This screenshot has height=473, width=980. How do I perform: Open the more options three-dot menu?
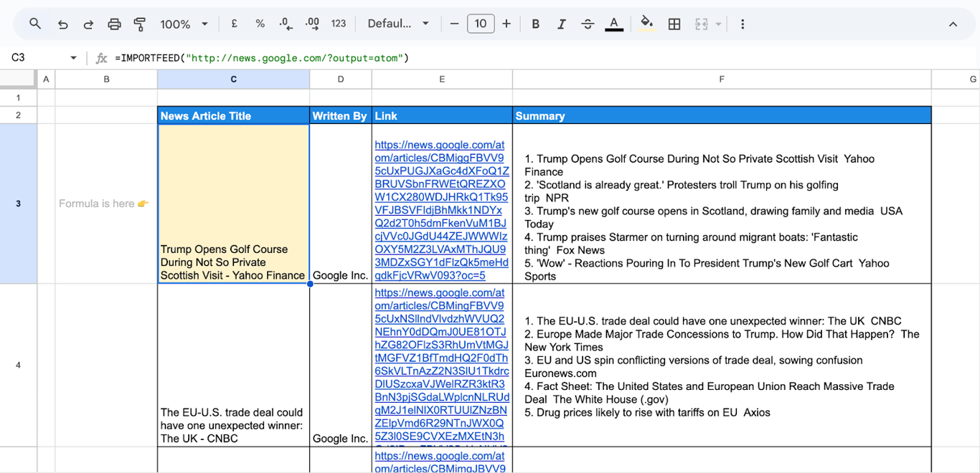click(743, 24)
